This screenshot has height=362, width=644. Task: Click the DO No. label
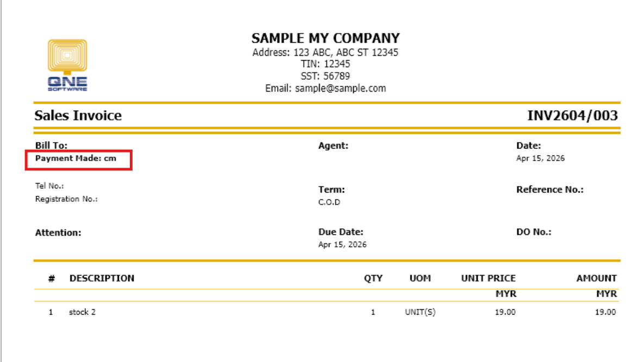(534, 232)
